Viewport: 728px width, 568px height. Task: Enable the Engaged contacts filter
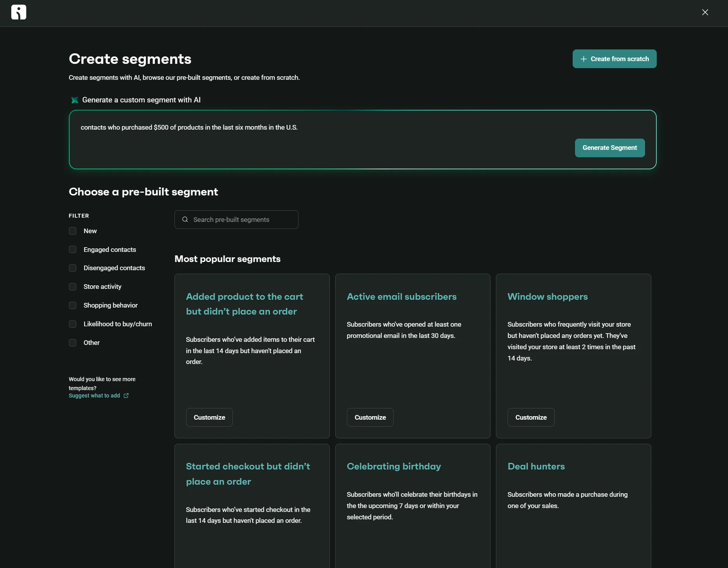[x=72, y=250]
